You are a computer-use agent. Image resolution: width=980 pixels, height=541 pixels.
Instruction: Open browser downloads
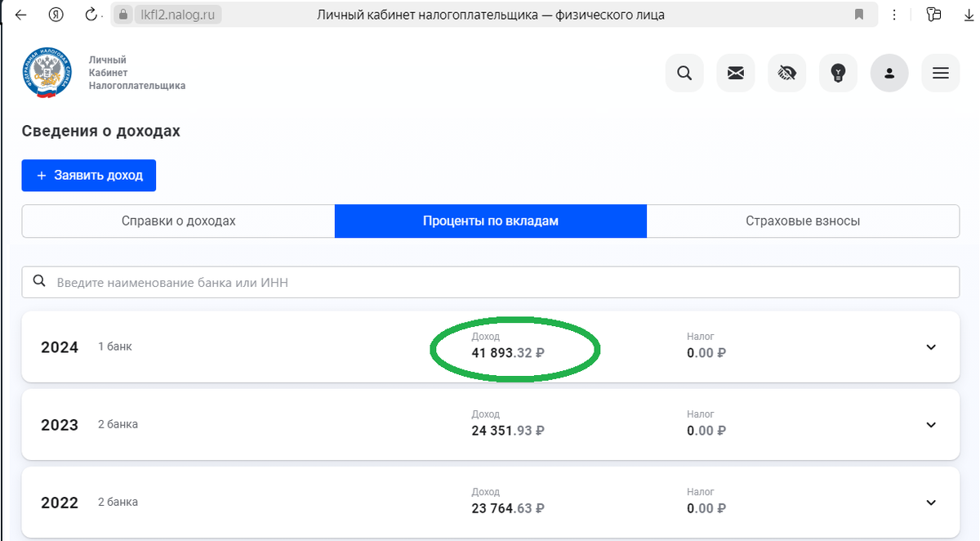(969, 15)
